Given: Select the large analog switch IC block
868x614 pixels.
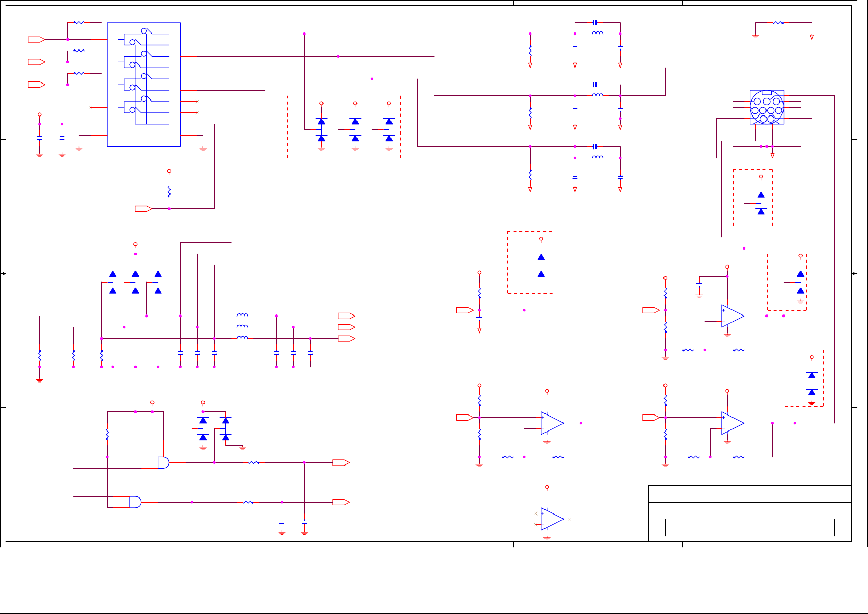Looking at the screenshot, I should pos(144,85).
